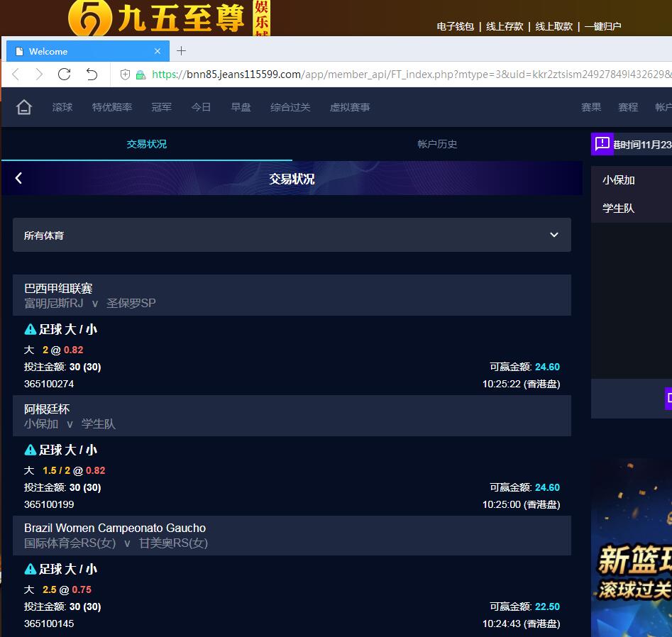Close the Welcome browser tab

pos(158,51)
